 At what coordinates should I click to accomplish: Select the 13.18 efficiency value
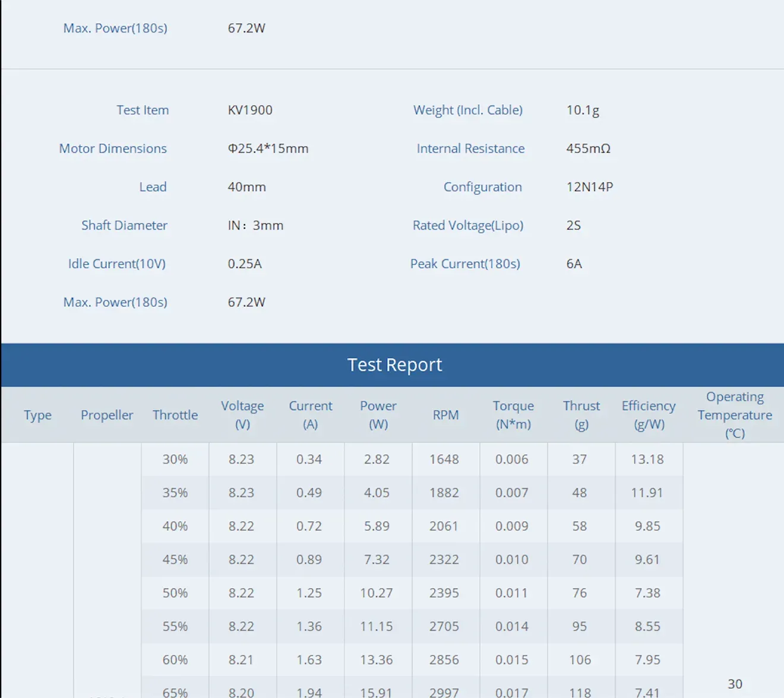tap(647, 459)
